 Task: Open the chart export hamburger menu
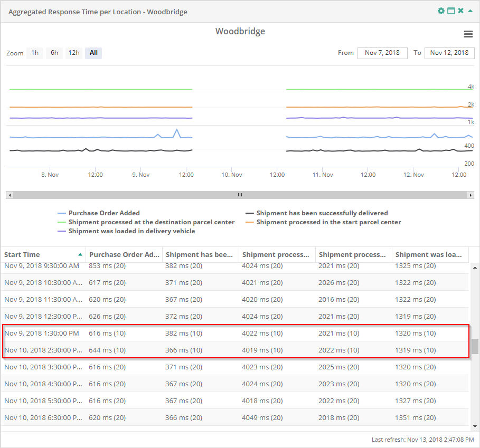(468, 33)
